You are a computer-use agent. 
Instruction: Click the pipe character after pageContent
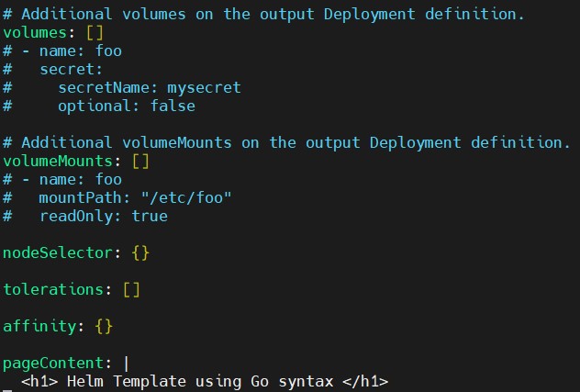tap(127, 364)
